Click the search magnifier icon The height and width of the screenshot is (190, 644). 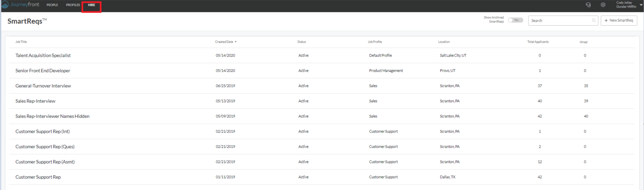tap(594, 21)
